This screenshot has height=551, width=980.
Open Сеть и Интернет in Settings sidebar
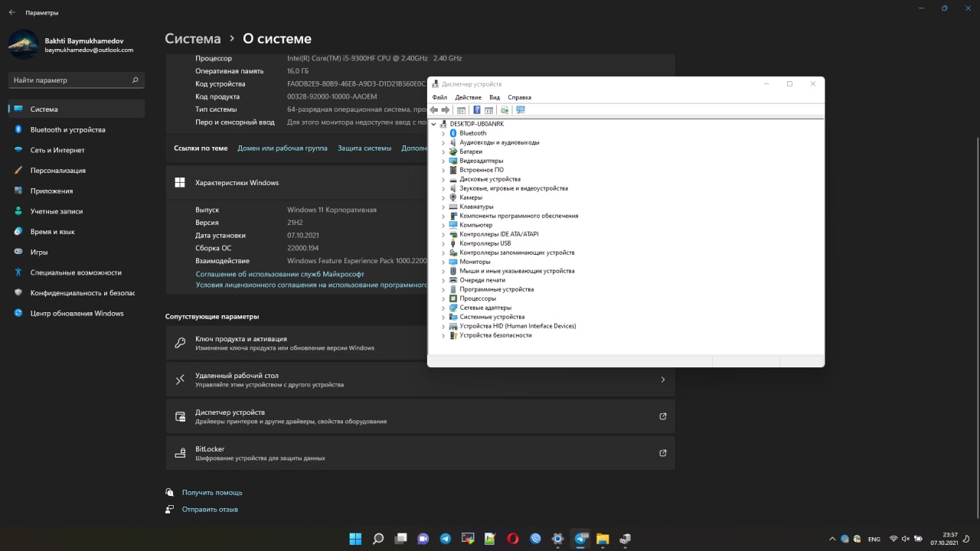(77, 150)
